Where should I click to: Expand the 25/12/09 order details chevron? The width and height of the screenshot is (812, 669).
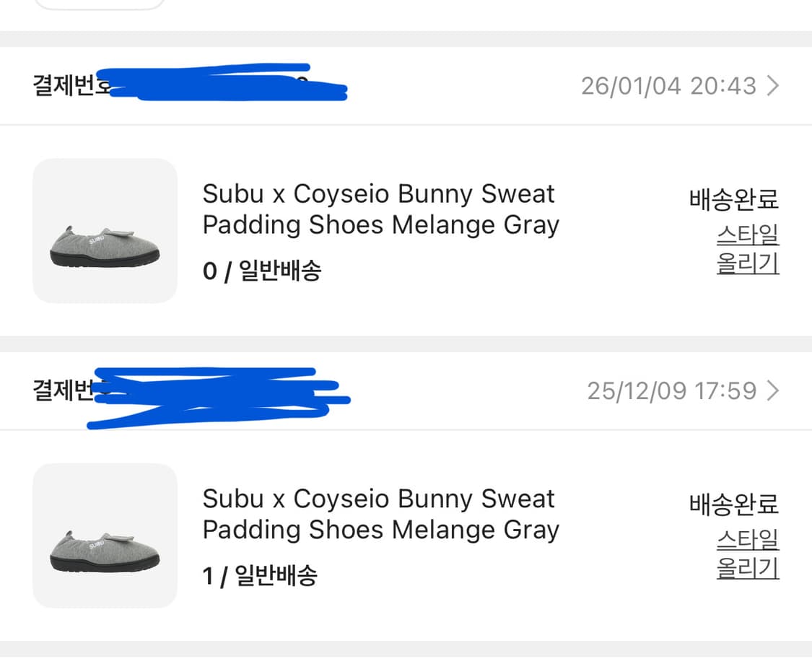[x=773, y=390]
